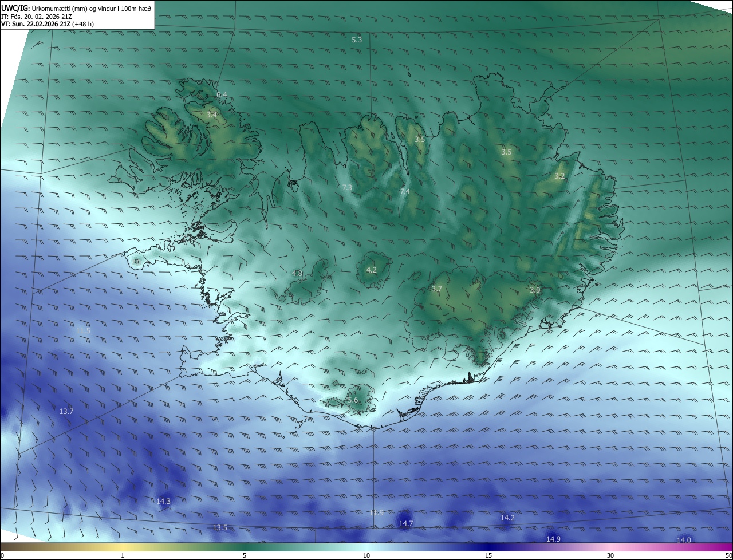Viewport: 733px width, 560px height.
Task: Click the 7.4 value on the map
Action: pyautogui.click(x=405, y=191)
